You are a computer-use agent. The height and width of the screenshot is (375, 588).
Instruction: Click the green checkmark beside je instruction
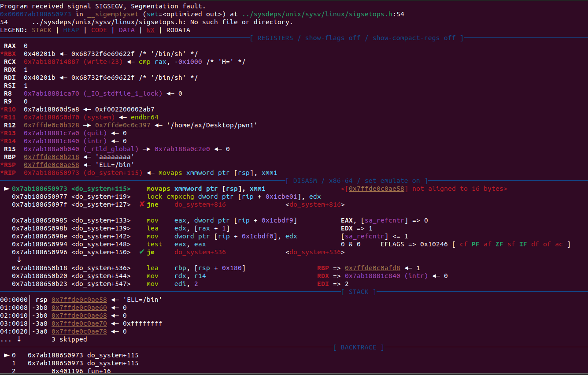coord(142,252)
